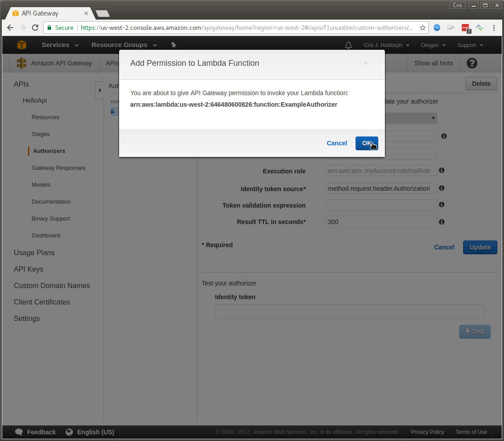Screen dimensions: 504x441
Task: Click the Amazon API Gateway logo icon
Action: coord(21,63)
